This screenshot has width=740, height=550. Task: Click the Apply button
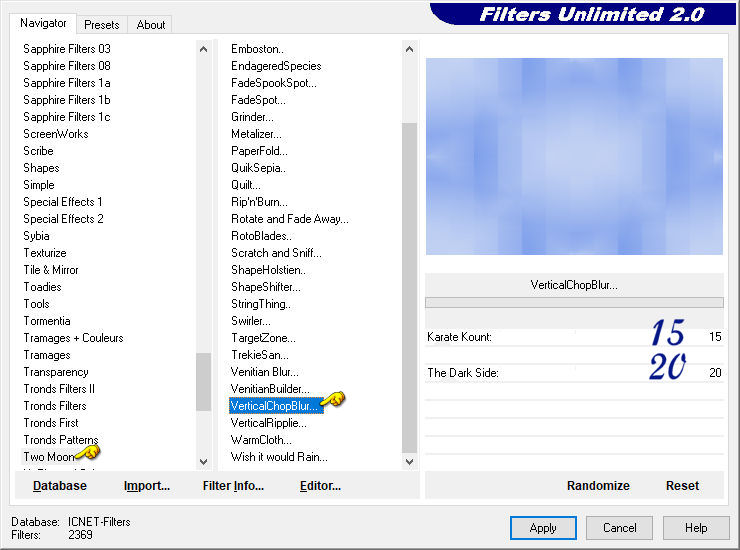click(543, 528)
